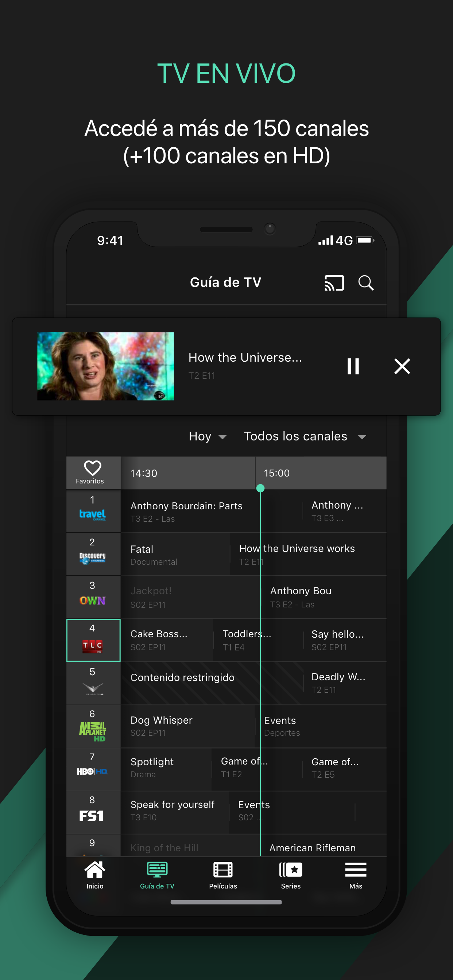
Task: Open Deadly W... T2 E11 program
Action: coord(345,683)
